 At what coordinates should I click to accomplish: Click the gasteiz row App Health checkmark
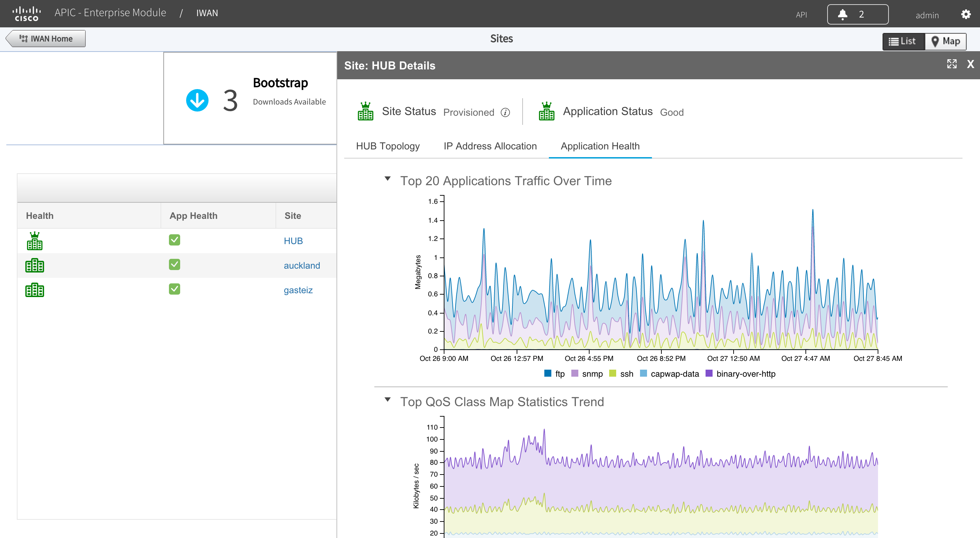point(175,289)
